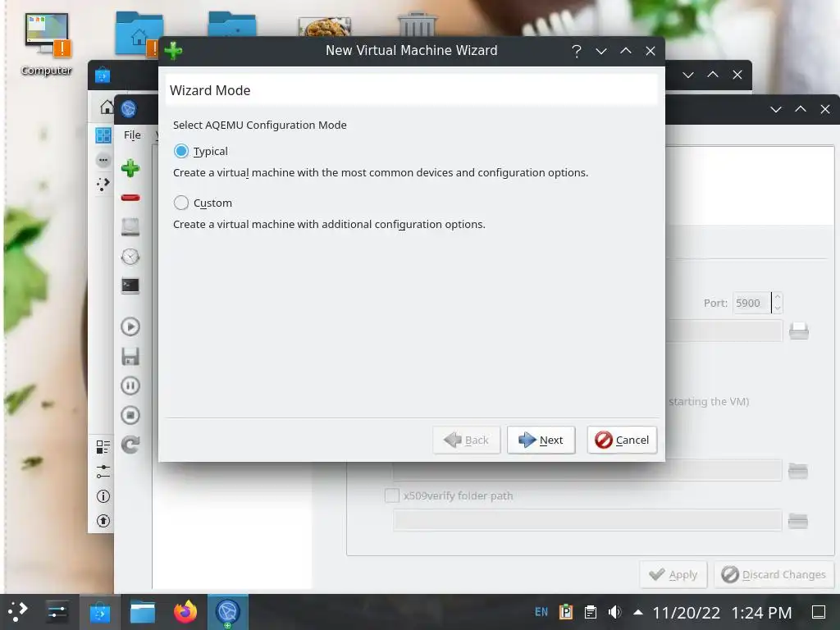This screenshot has height=630, width=840.
Task: Select the Typical configuration mode
Action: point(181,151)
